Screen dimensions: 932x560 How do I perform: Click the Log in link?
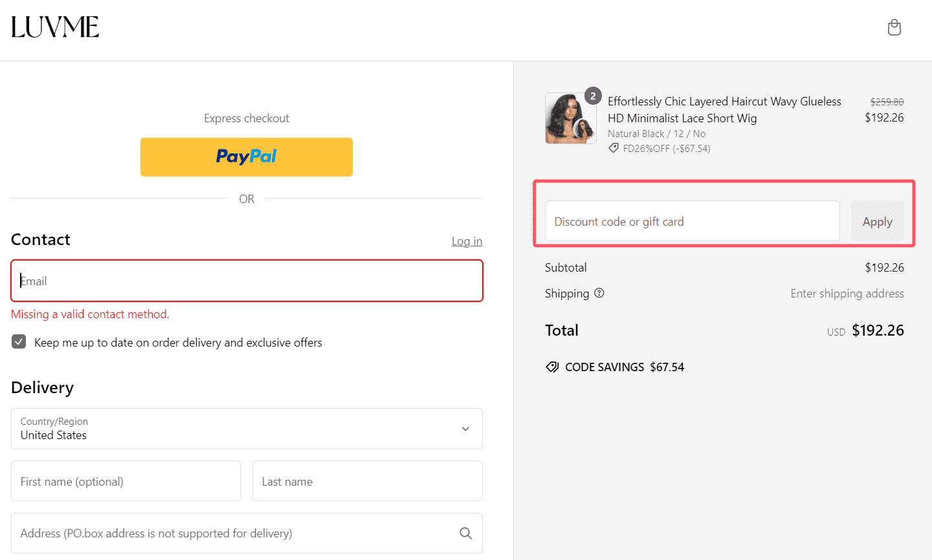point(467,241)
